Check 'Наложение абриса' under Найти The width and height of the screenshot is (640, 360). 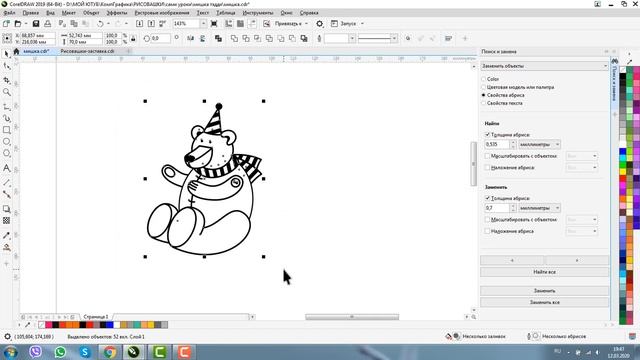(x=487, y=167)
